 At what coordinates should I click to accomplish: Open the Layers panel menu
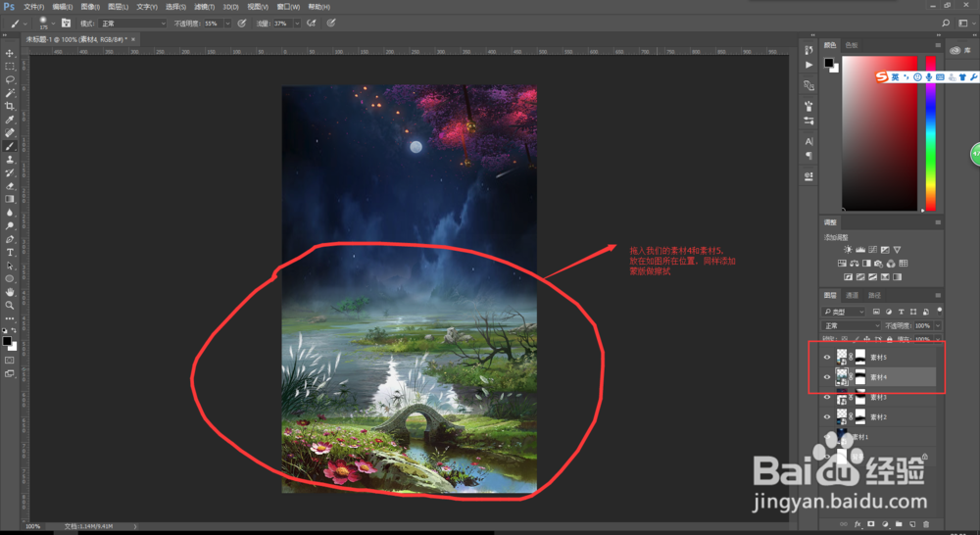938,295
